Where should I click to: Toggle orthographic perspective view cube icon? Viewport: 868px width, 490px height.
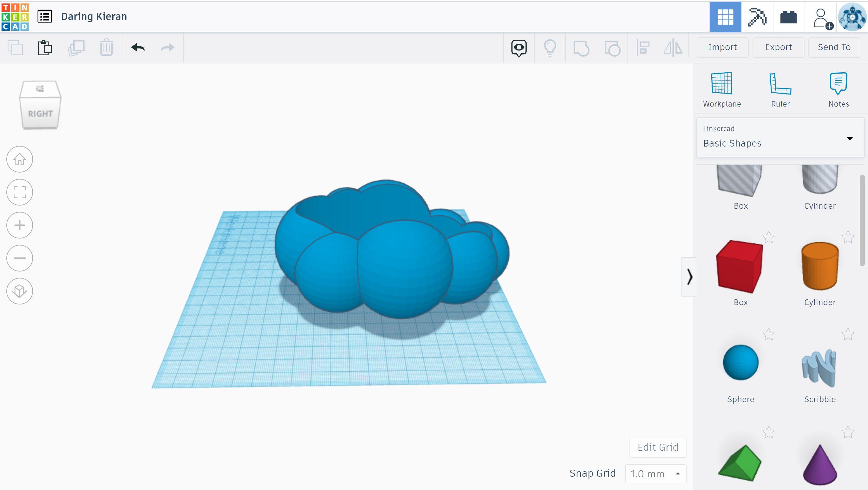pyautogui.click(x=20, y=291)
